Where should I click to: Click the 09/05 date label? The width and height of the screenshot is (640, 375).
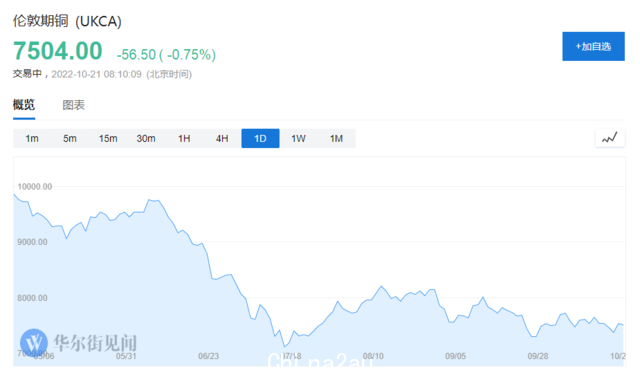[x=456, y=356]
